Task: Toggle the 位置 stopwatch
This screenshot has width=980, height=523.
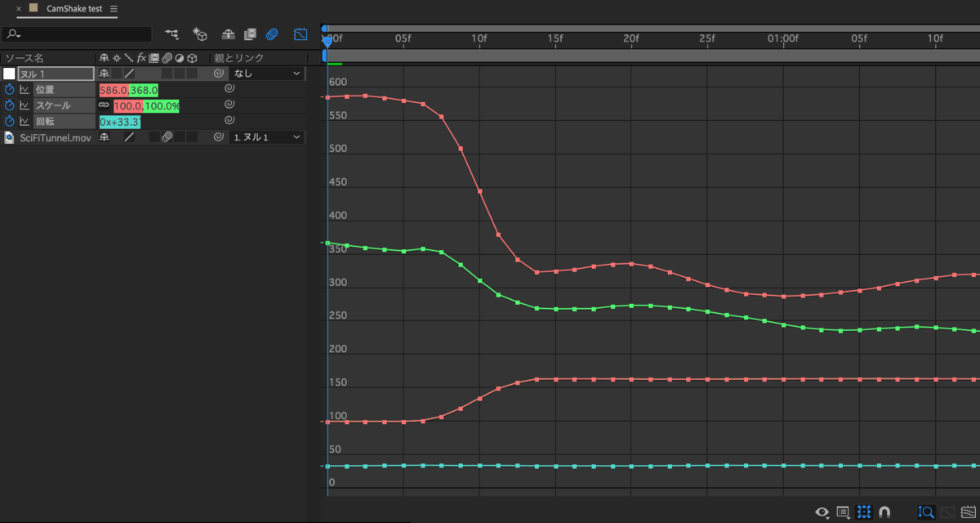Action: tap(10, 89)
